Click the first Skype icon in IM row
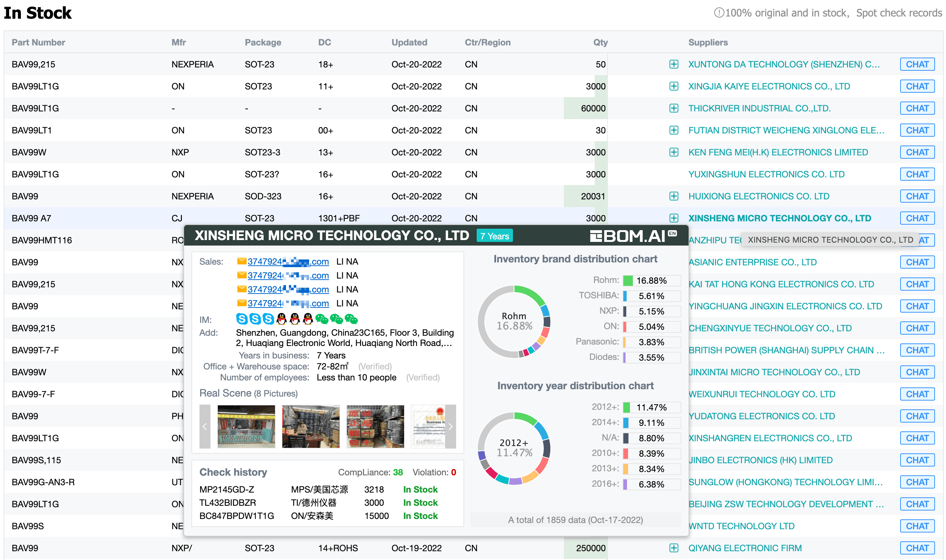Screen dimensions: 946x560 [x=242, y=319]
